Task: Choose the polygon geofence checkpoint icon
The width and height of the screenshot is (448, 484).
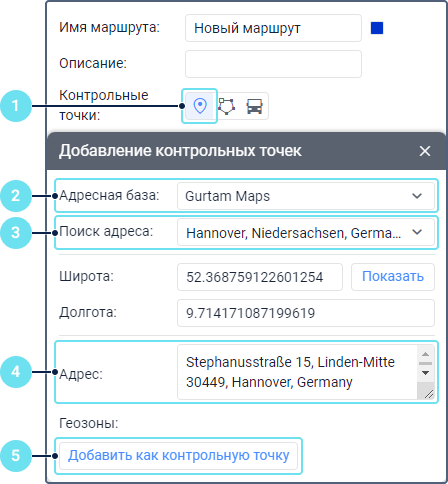Action: pos(227,106)
